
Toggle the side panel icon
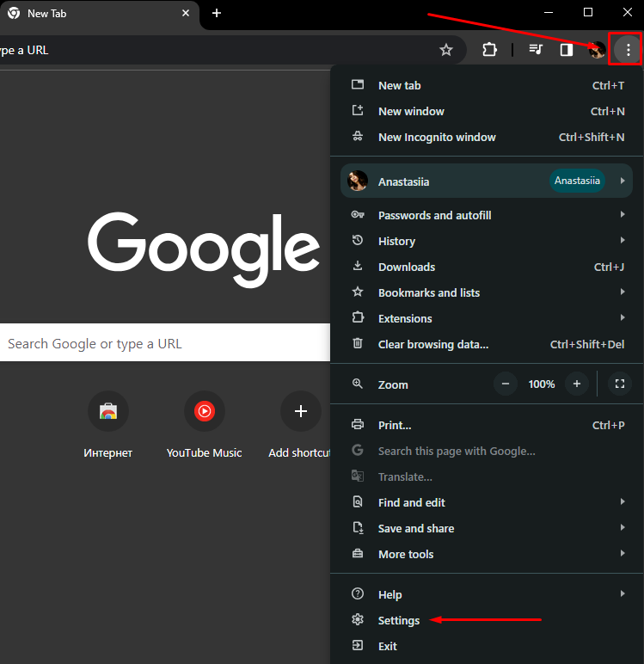coord(567,50)
